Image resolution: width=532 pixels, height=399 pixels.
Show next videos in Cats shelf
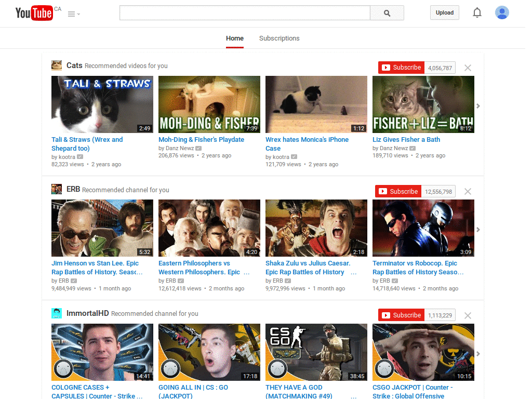[478, 106]
